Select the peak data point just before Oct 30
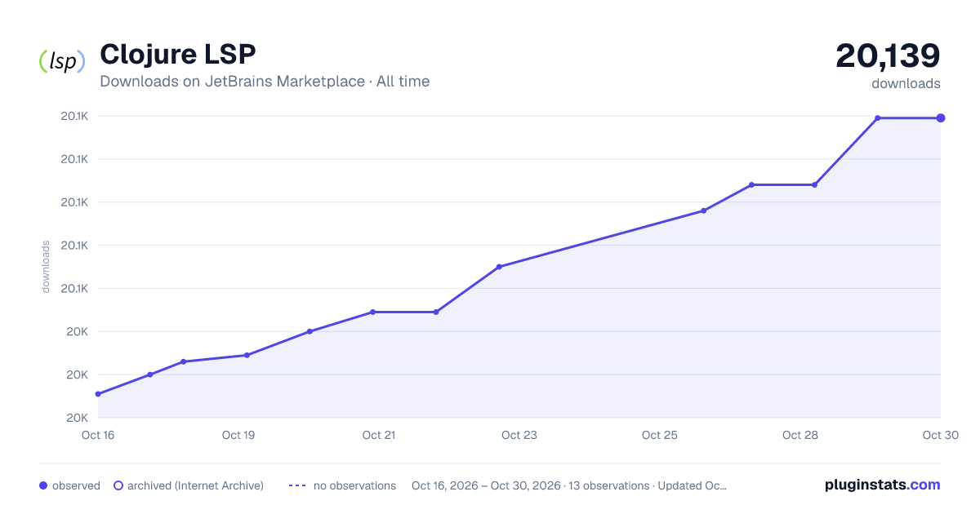 tap(878, 118)
